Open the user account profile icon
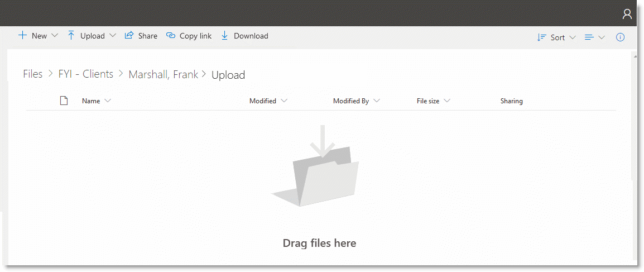The height and width of the screenshot is (272, 644). [627, 15]
